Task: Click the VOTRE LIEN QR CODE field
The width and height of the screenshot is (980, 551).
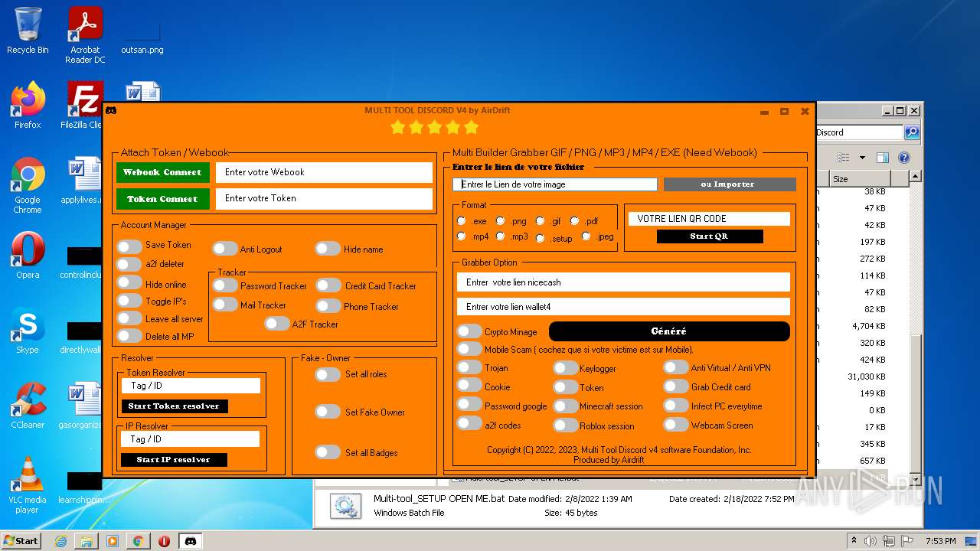Action: click(x=709, y=219)
